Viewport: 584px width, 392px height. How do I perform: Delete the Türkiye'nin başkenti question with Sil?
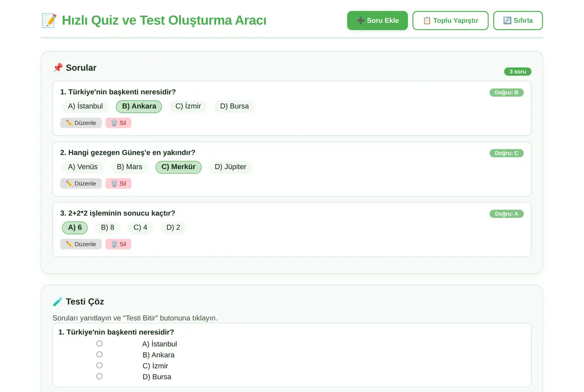coord(118,123)
